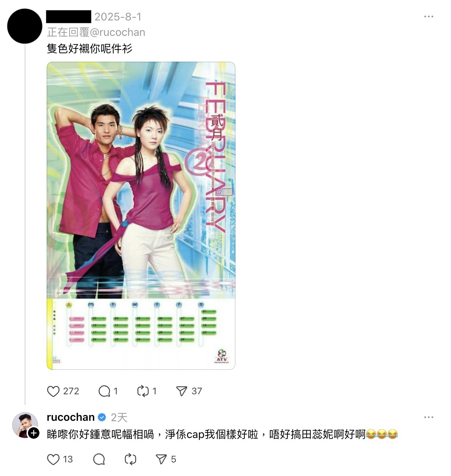The height and width of the screenshot is (476, 451).
Task: Click rucochan's verified badge
Action: click(x=102, y=417)
